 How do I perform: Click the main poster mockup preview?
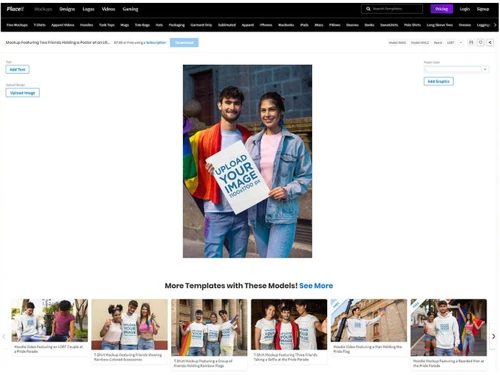(247, 161)
